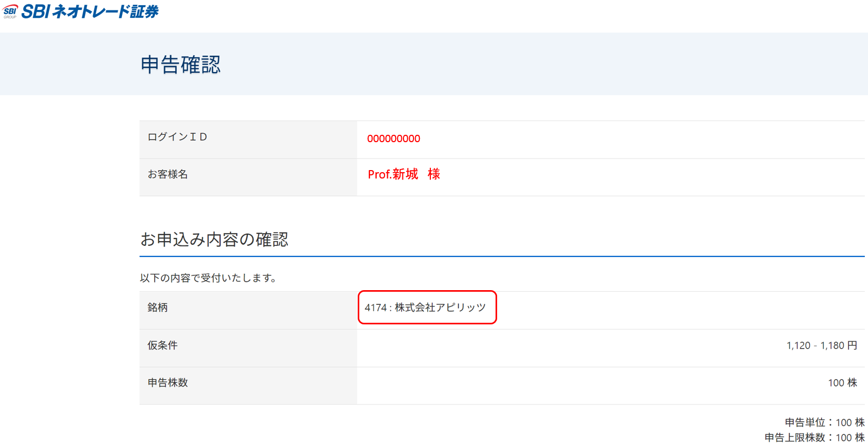The width and height of the screenshot is (868, 446).
Task: Select the customer name Prof.新城 様
Action: [404, 174]
